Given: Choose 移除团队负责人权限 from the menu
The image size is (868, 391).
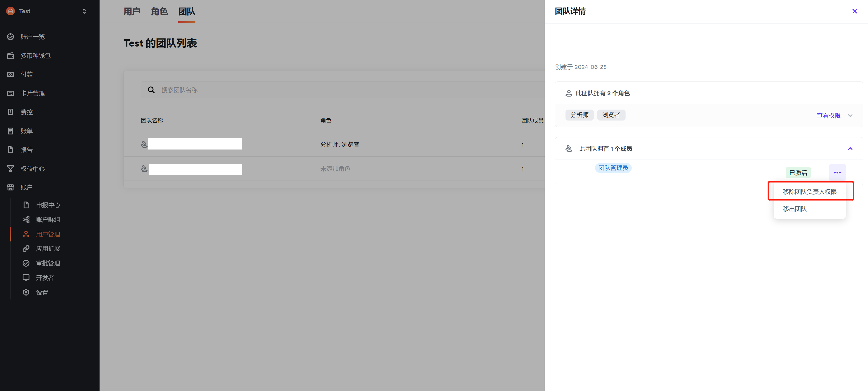Looking at the screenshot, I should point(810,192).
